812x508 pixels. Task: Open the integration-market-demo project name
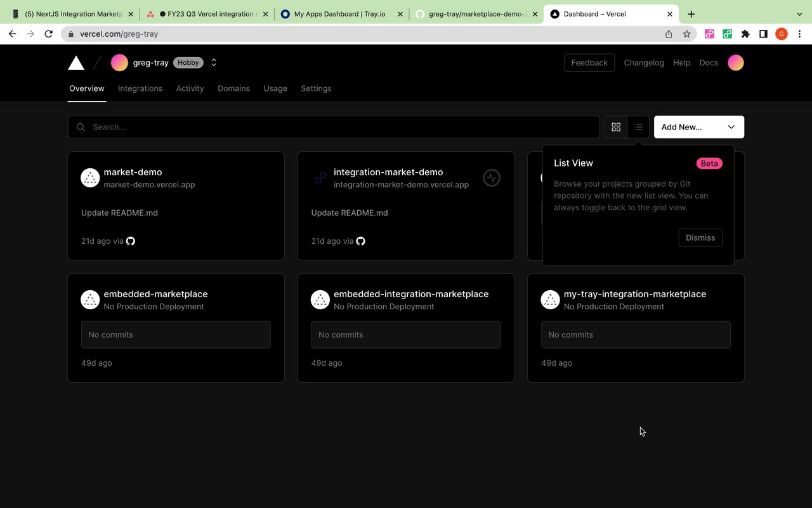pos(388,172)
